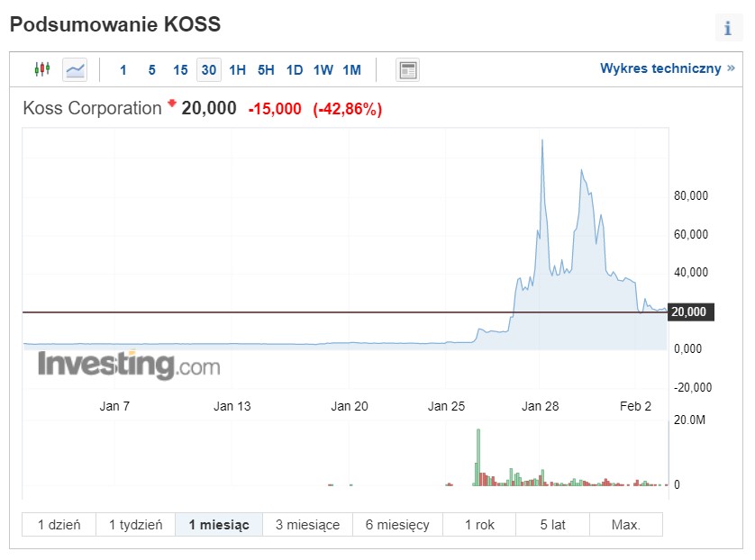Click the Jan 28 date label
755x560 pixels.
tap(541, 406)
